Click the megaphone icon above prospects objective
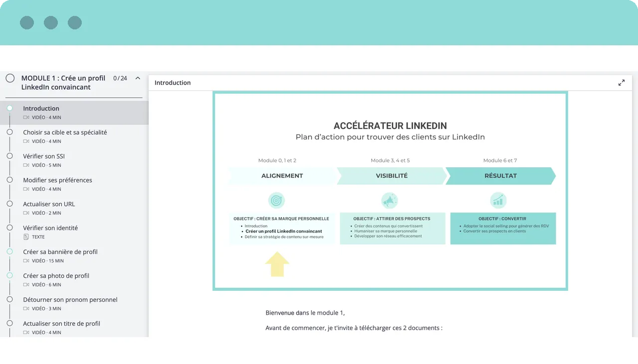This screenshot has height=364, width=638. point(389,201)
